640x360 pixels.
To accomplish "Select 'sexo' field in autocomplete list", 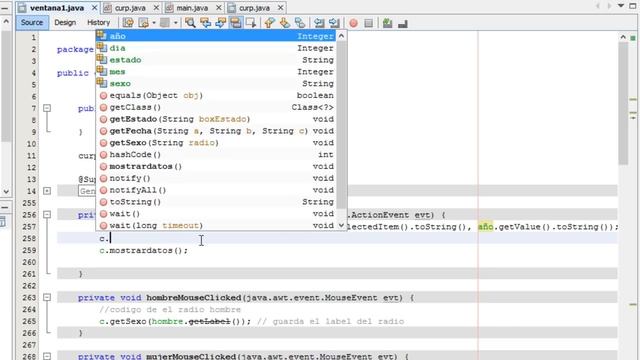I will pos(216,83).
